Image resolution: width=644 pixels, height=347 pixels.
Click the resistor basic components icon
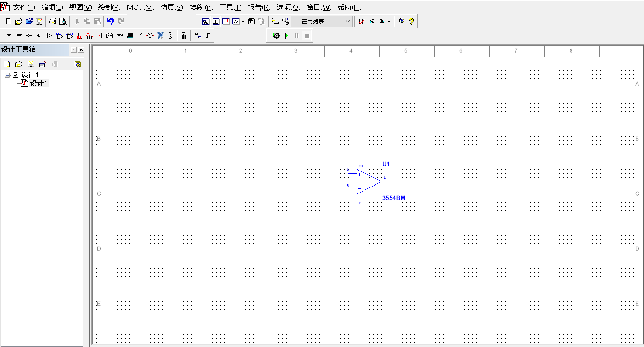(x=19, y=35)
